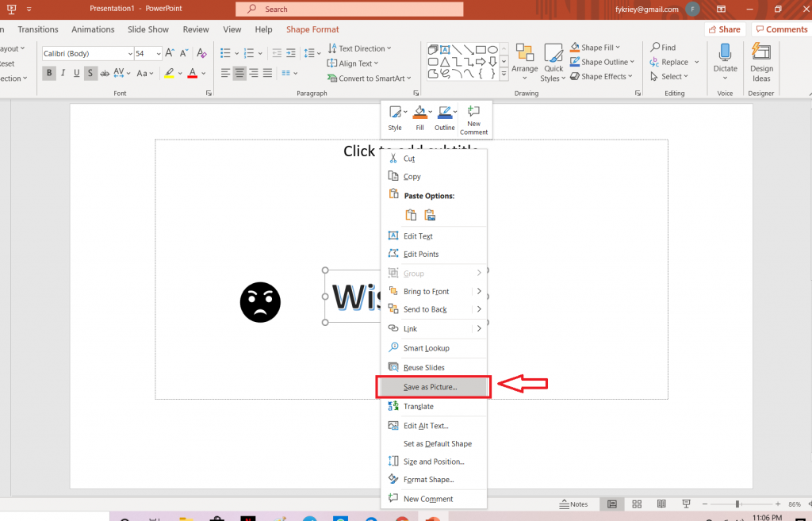The width and height of the screenshot is (812, 521).
Task: Open the font name dropdown
Action: point(129,54)
